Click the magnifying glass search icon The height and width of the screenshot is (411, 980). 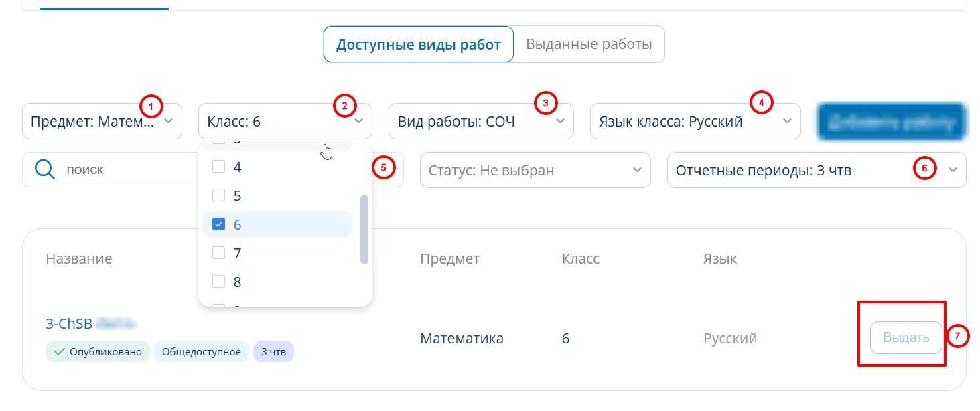44,170
